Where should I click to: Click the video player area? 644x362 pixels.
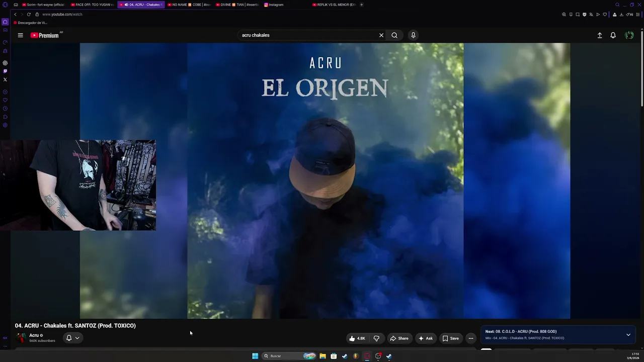click(325, 181)
